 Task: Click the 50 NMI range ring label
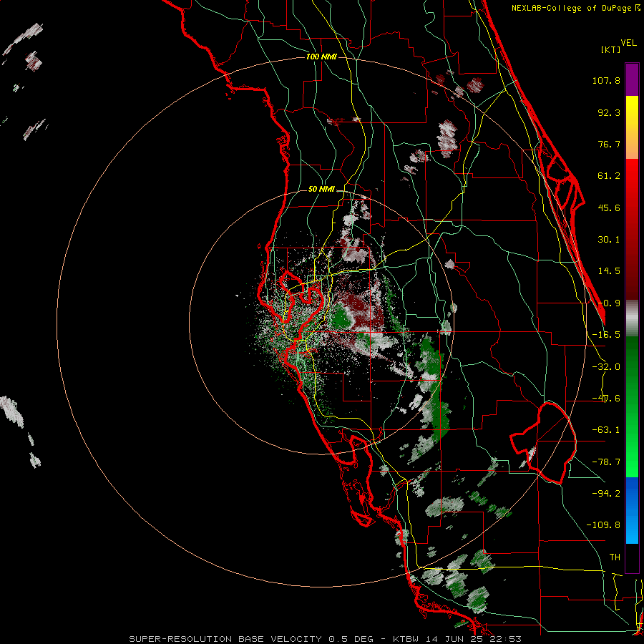(321, 190)
